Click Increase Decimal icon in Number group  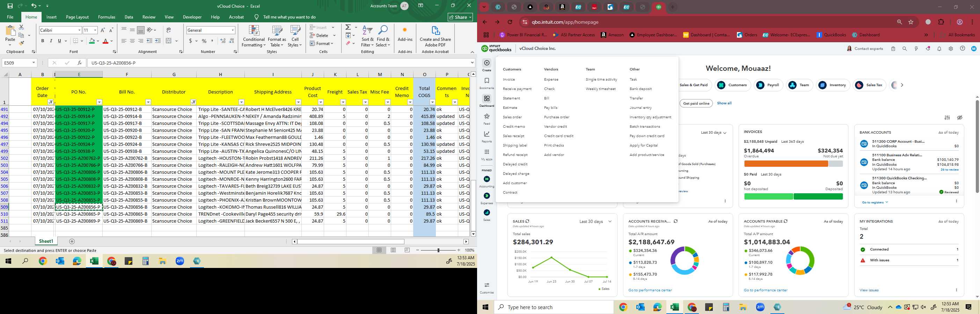point(223,41)
